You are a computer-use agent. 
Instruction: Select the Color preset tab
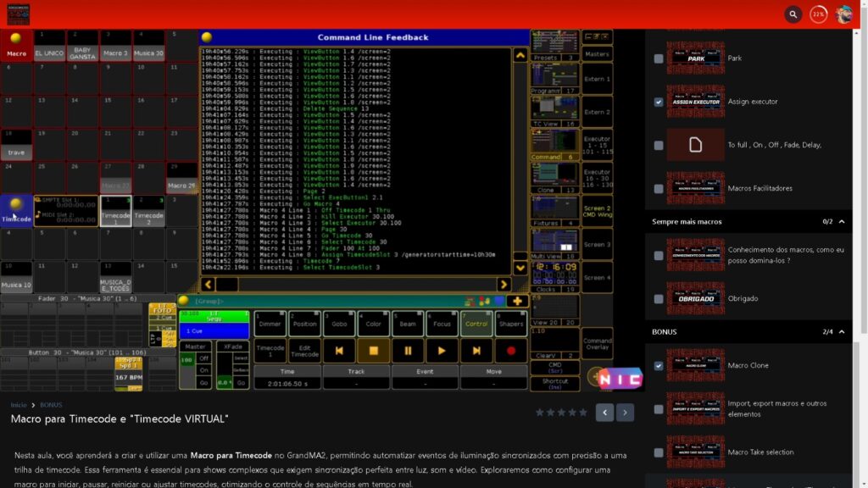[373, 323]
